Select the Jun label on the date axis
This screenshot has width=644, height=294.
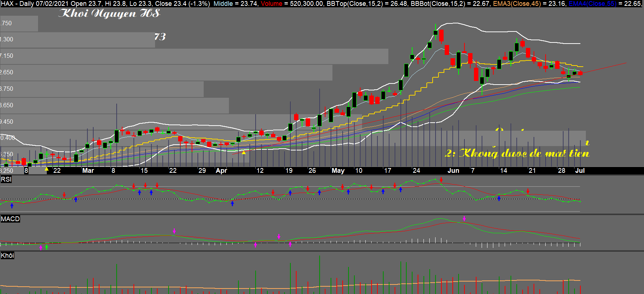(453, 171)
